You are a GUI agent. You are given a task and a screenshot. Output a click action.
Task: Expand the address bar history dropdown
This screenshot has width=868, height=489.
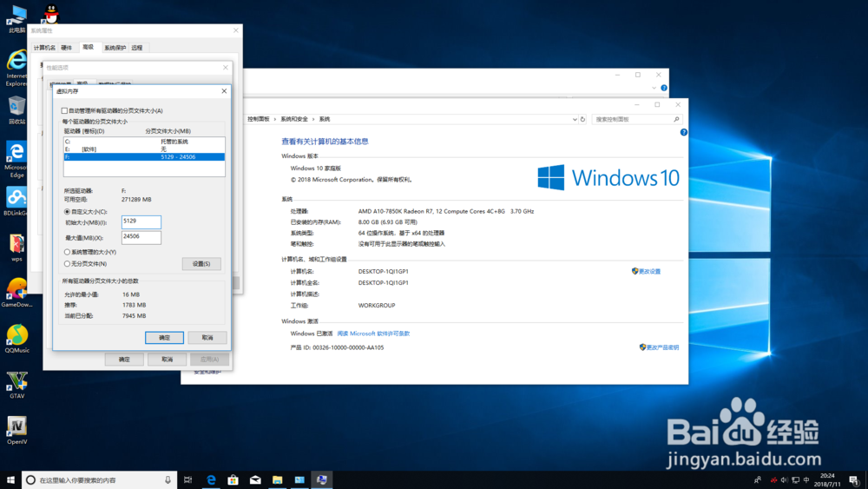pyautogui.click(x=574, y=119)
